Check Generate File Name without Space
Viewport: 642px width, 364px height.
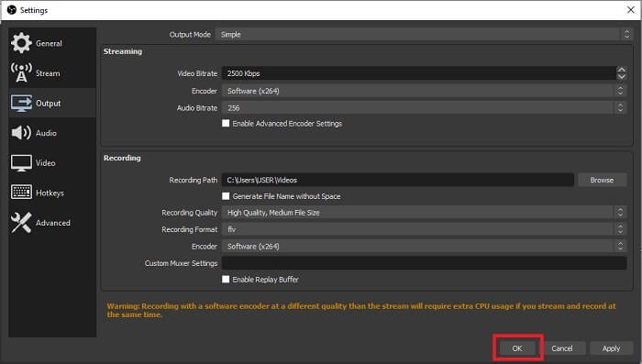pos(226,196)
